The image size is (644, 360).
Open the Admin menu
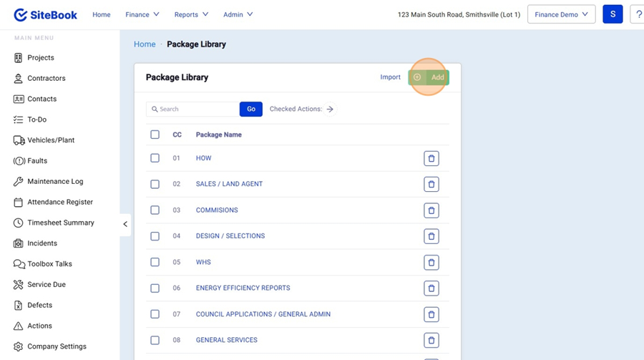click(x=238, y=14)
